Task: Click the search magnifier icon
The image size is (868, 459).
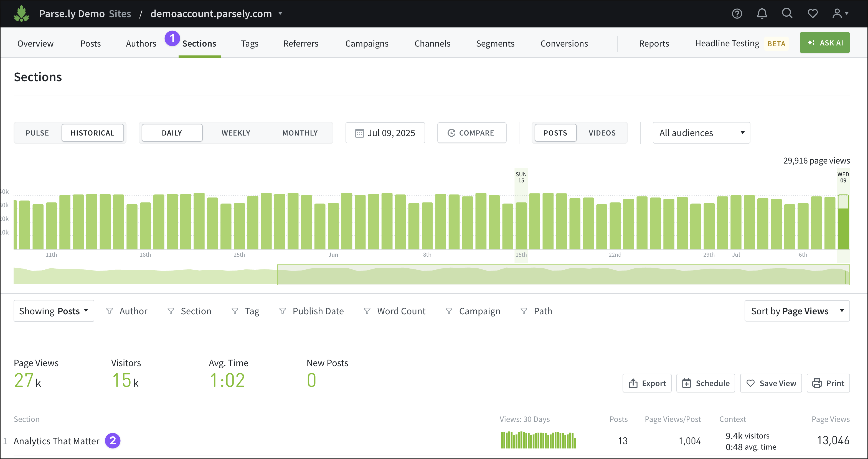Action: (x=787, y=14)
